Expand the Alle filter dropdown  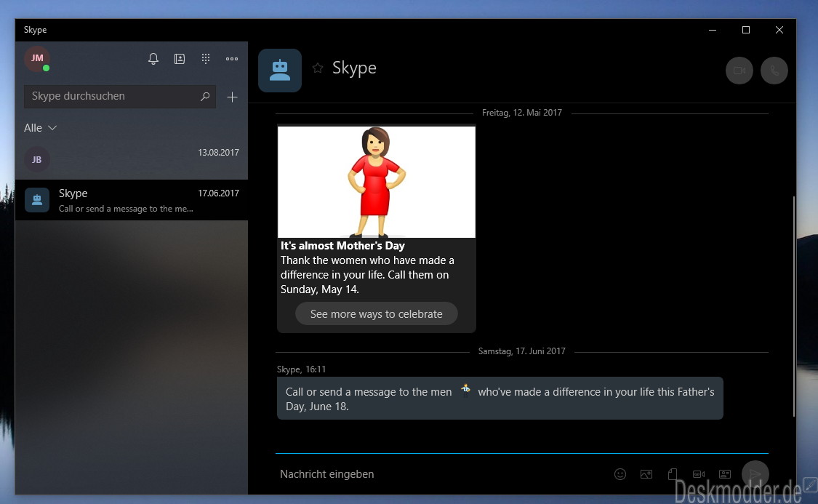(40, 128)
